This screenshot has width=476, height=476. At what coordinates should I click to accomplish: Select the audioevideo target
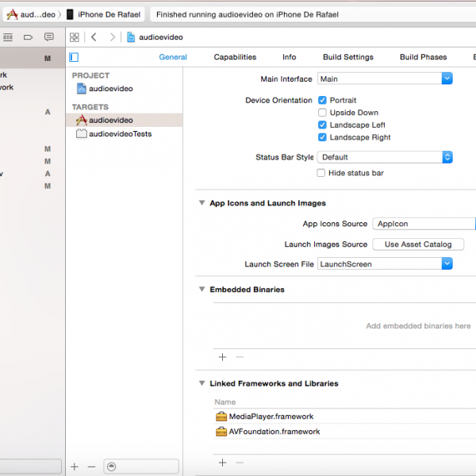point(125,121)
